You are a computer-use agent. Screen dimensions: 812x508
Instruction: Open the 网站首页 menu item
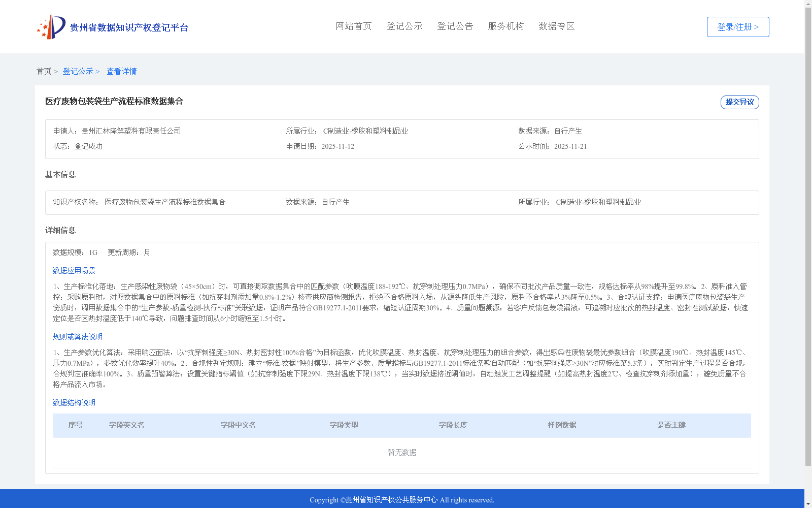[354, 26]
